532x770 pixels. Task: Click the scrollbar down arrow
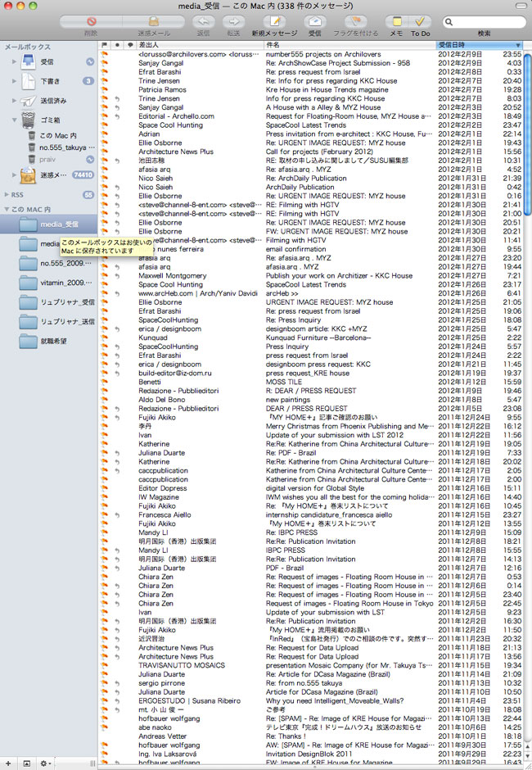click(x=528, y=757)
